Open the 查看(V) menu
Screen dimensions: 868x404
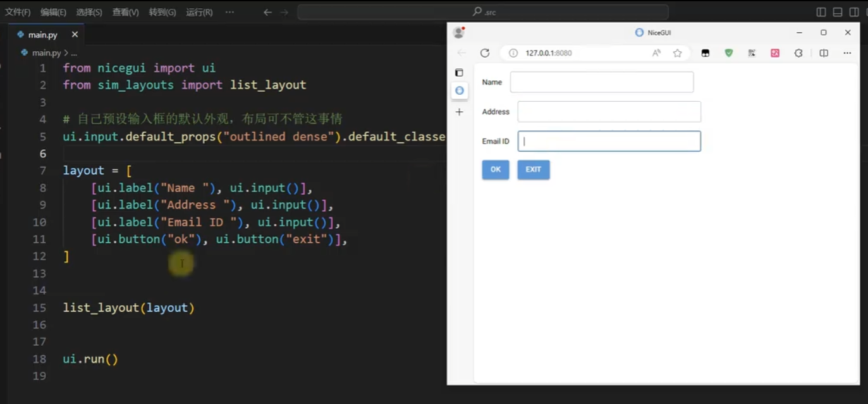click(125, 12)
